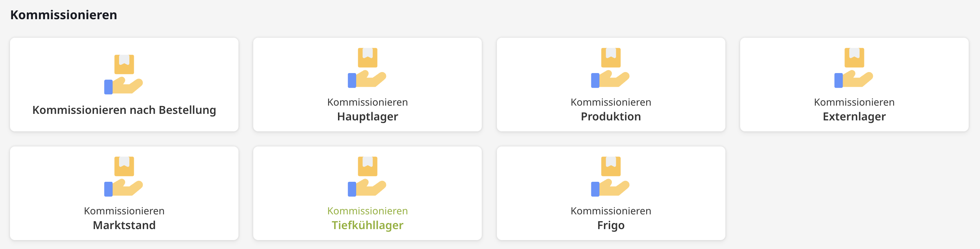Viewport: 980px width, 249px height.
Task: Open the Produktion picking label
Action: (610, 116)
